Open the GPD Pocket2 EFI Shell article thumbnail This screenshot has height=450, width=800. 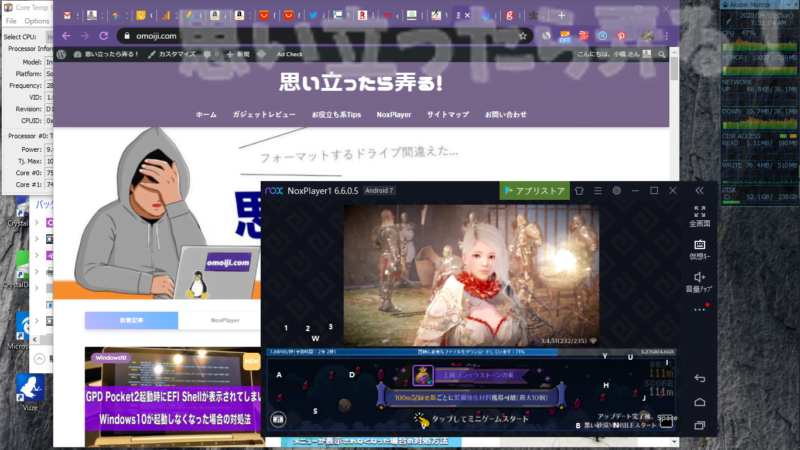(x=173, y=396)
